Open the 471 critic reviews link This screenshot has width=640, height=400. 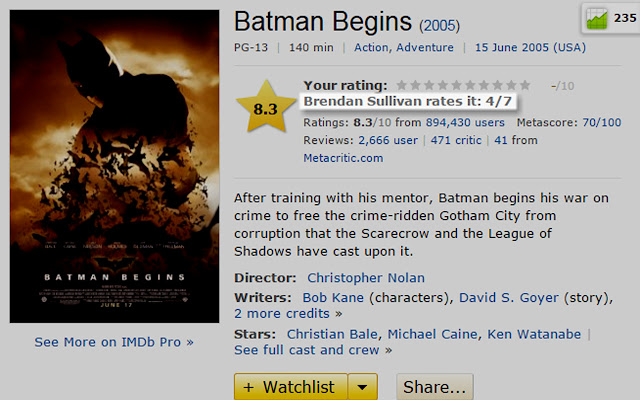pos(456,140)
